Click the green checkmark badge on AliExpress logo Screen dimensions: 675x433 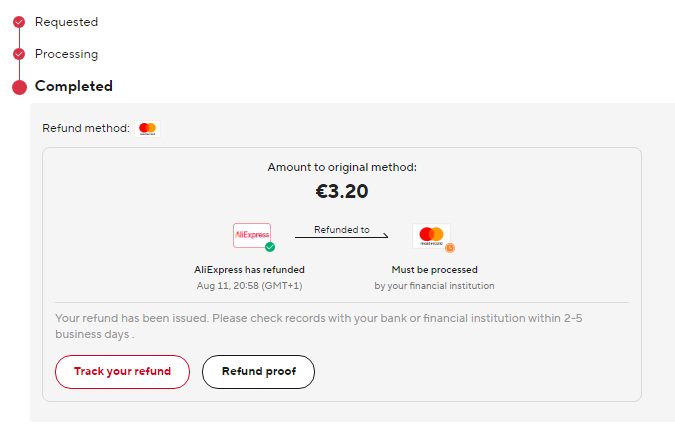click(x=270, y=247)
